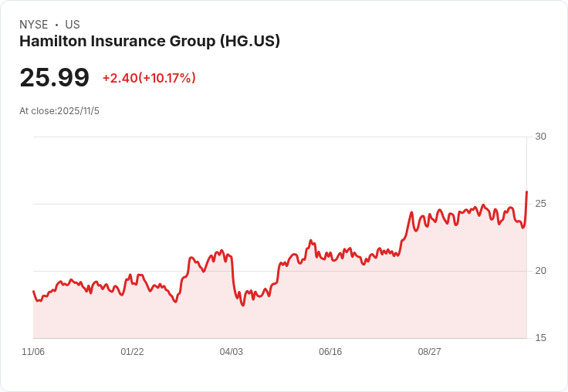
Task: Click the starting point of the price line
Action: point(33,292)
